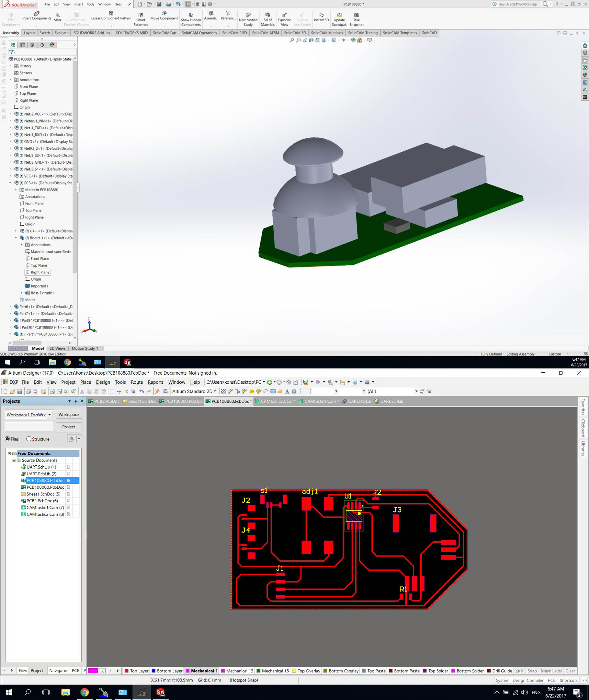
Task: Toggle Mask Level option
Action: point(551,671)
